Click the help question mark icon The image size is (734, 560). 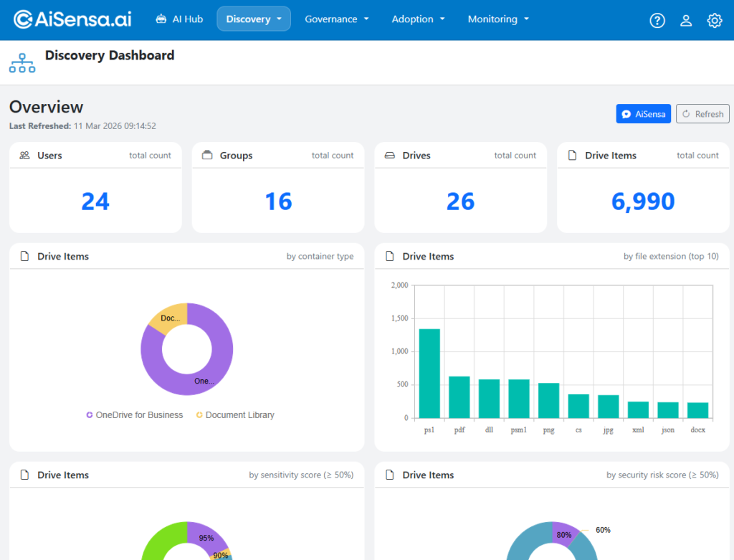click(657, 20)
